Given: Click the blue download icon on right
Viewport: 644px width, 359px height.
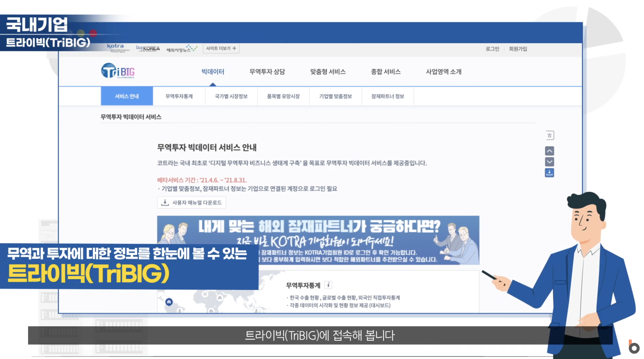Looking at the screenshot, I should (x=549, y=173).
